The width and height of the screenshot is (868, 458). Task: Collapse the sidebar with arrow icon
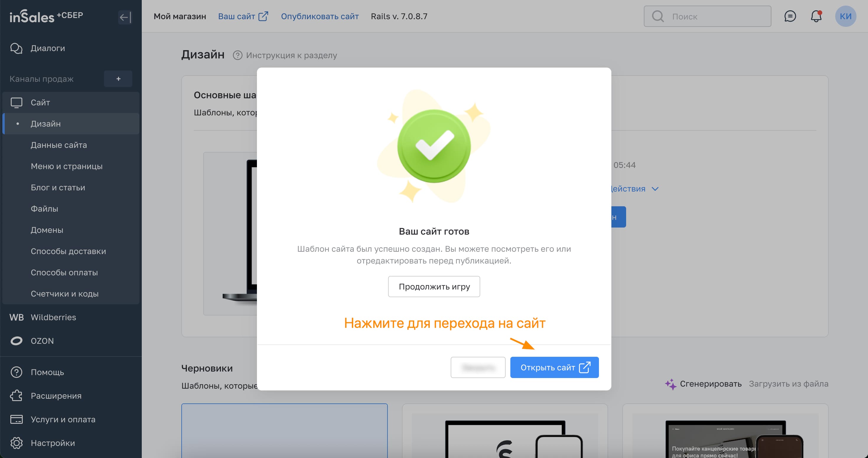click(x=125, y=17)
